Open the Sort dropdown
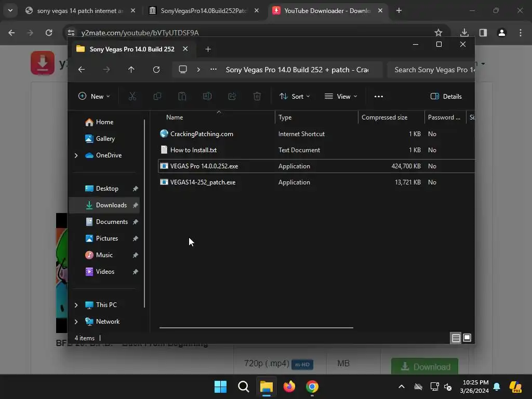The height and width of the screenshot is (399, 532). point(295,96)
